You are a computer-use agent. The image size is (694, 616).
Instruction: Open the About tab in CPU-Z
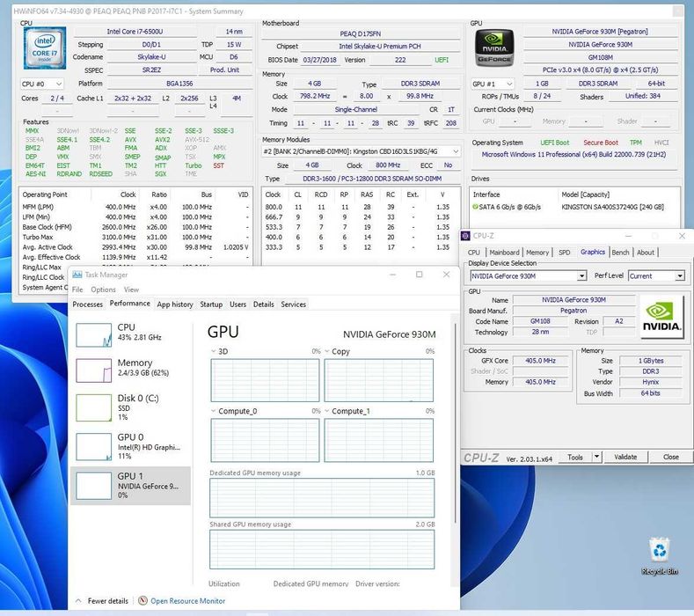(x=646, y=253)
